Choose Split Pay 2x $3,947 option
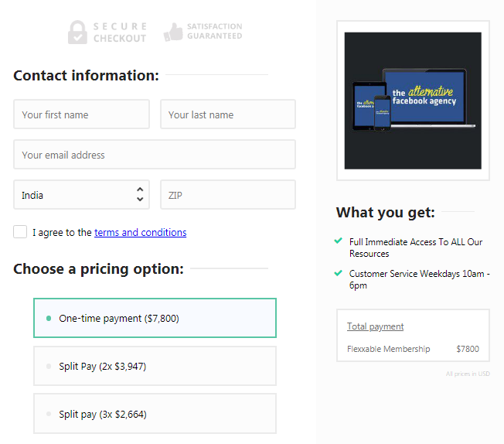 click(x=155, y=366)
